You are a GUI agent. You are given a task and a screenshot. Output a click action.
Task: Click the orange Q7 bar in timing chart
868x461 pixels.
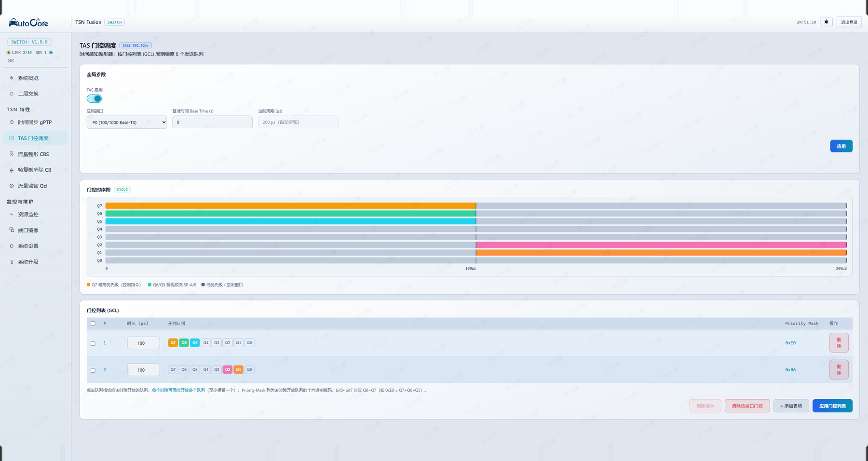pyautogui.click(x=291, y=206)
